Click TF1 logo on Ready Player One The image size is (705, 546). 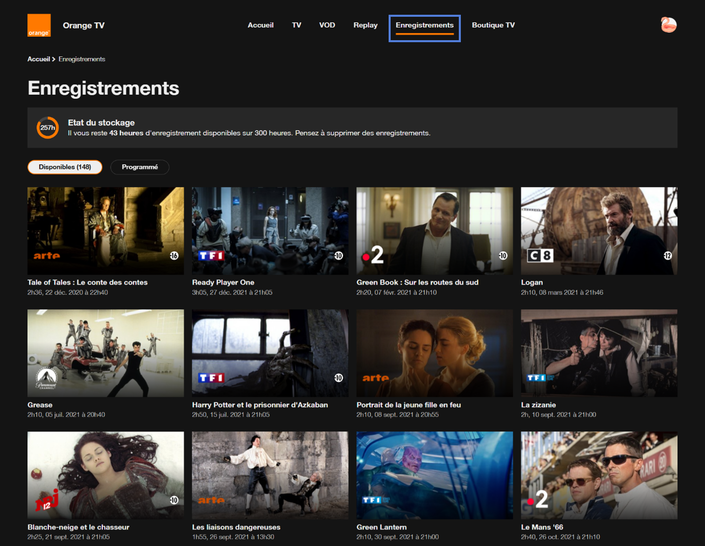pos(211,255)
